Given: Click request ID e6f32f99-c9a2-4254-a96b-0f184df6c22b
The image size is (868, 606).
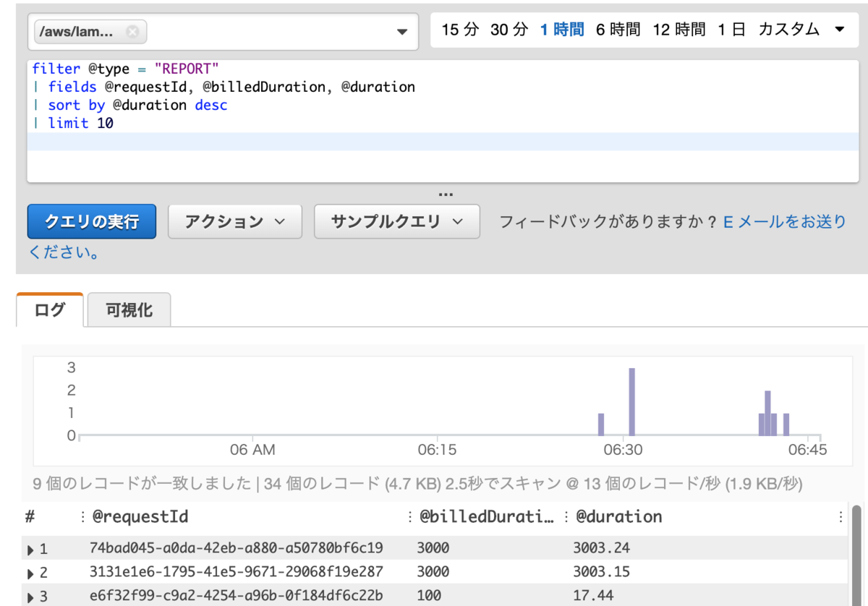Looking at the screenshot, I should pyautogui.click(x=237, y=596).
